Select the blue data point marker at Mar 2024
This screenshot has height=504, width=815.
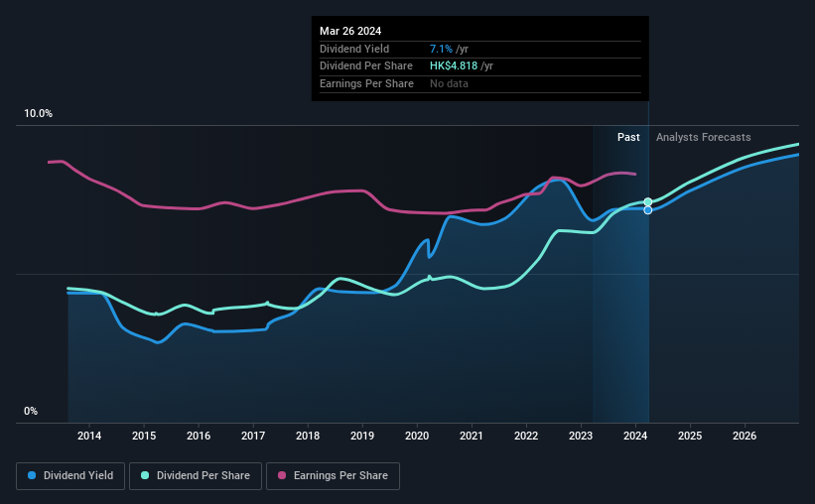click(x=647, y=210)
